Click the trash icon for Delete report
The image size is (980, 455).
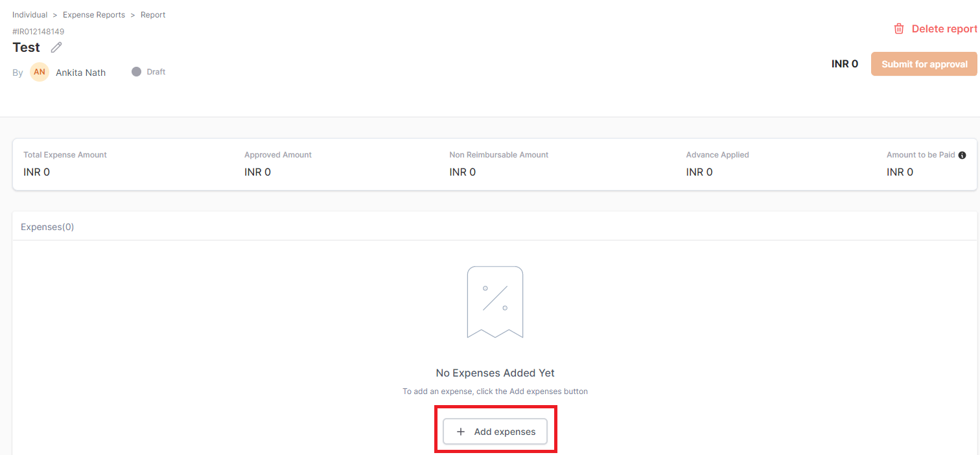[899, 29]
